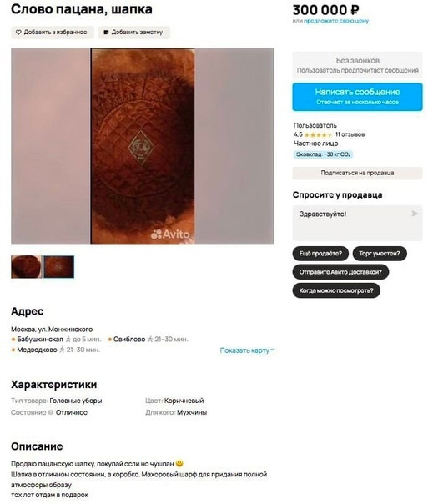Screen dimensions: 448x504
Task: Click the Avito watermark logo on photo
Action: (170, 234)
